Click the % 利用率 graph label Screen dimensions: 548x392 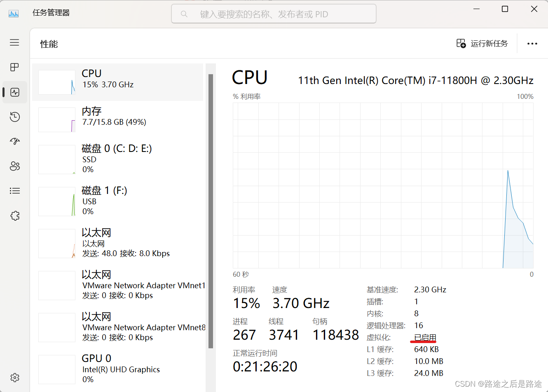click(247, 96)
